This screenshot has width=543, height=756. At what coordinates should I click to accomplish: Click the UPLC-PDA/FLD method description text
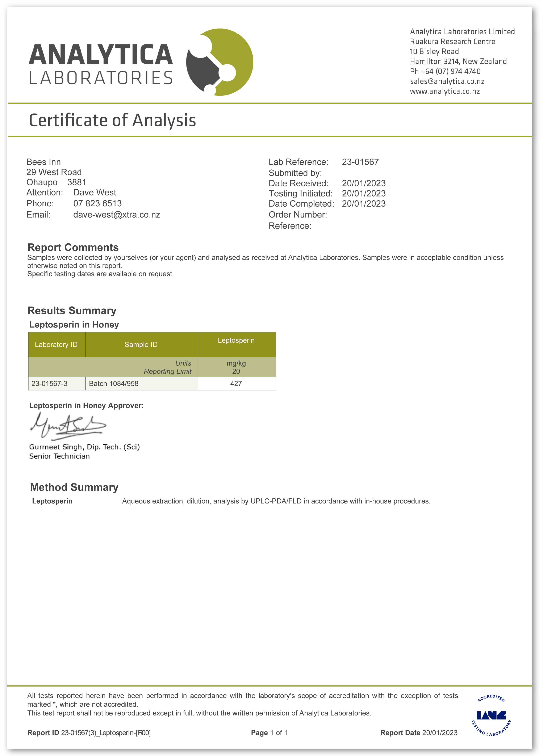[276, 501]
